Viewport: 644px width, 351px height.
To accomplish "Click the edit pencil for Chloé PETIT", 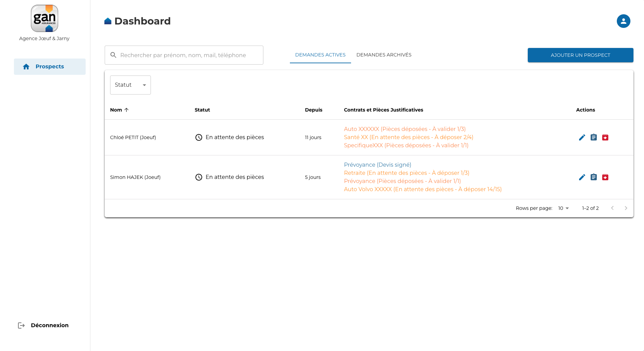I will coord(582,137).
